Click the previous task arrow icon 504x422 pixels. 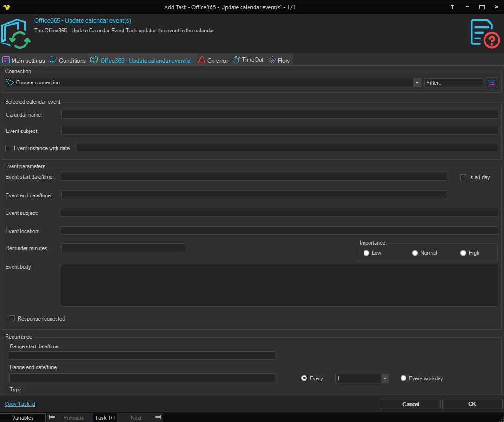click(51, 417)
